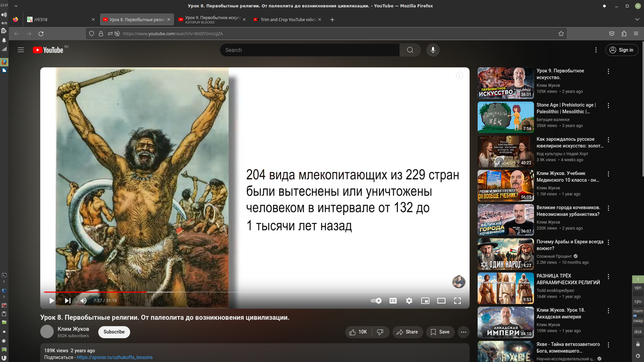Screen dimensions: 644x362
Task: Open options for Stone Age Prehistoric age video
Action: point(608,106)
